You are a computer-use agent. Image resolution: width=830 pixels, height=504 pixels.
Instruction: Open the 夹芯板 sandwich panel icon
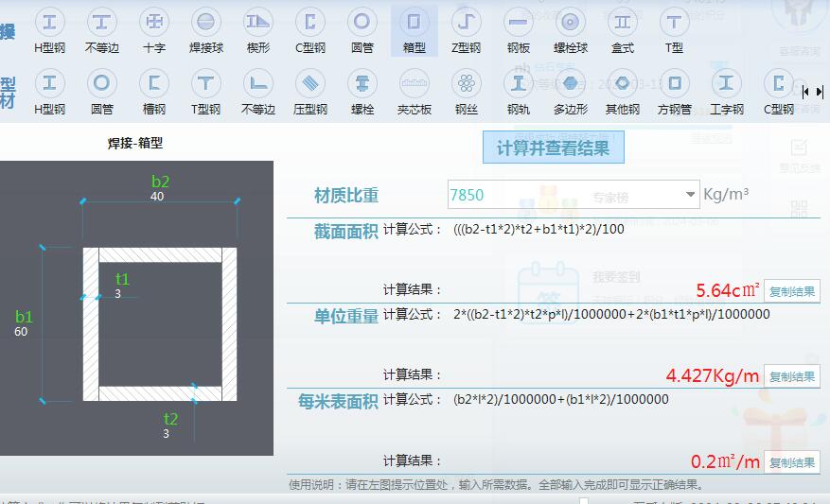click(x=414, y=92)
